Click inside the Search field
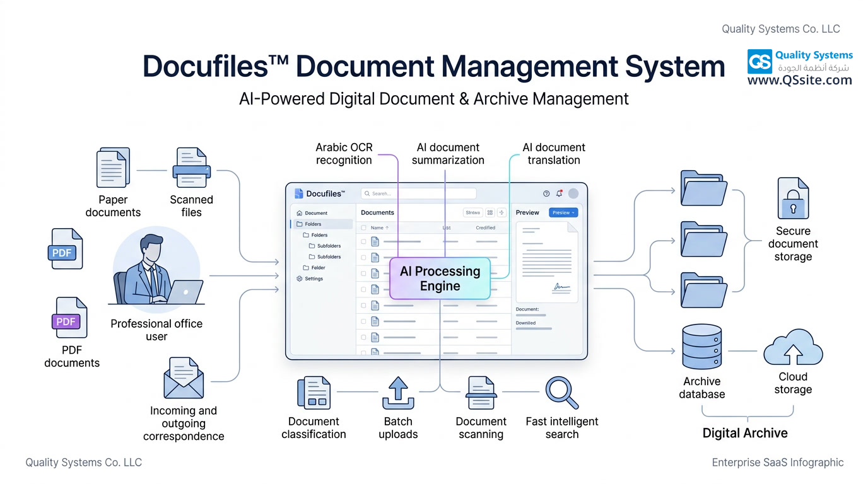Screen dimensions: 868x484 tap(419, 193)
